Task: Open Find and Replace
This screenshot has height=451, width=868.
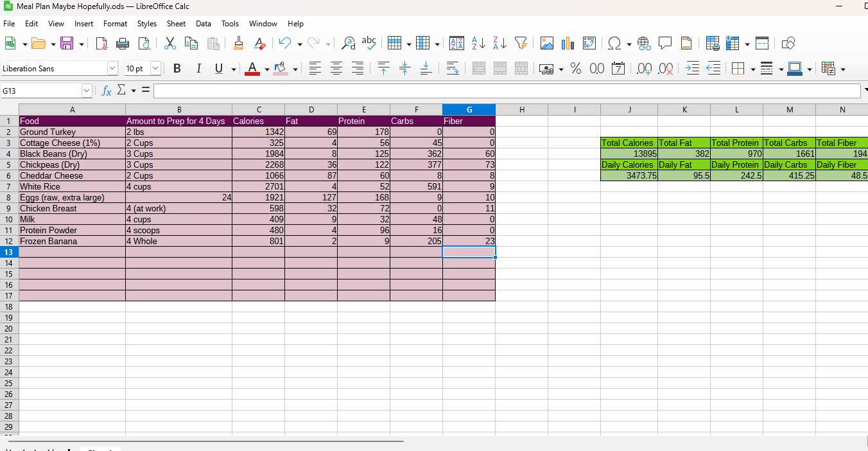Action: (348, 43)
